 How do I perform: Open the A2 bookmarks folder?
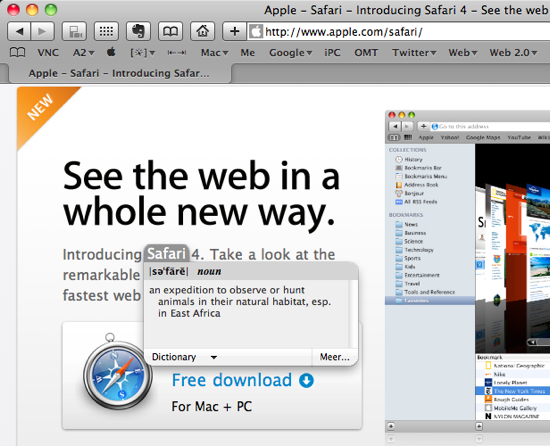83,53
